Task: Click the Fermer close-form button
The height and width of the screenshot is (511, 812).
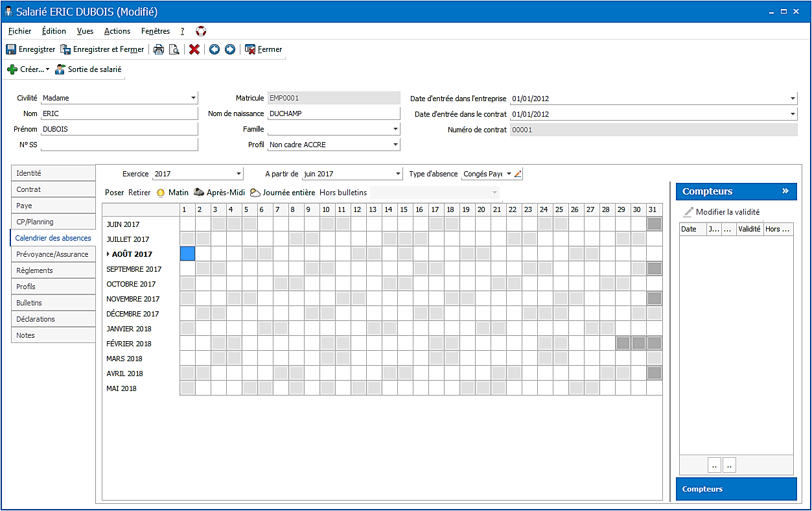Action: (x=263, y=49)
